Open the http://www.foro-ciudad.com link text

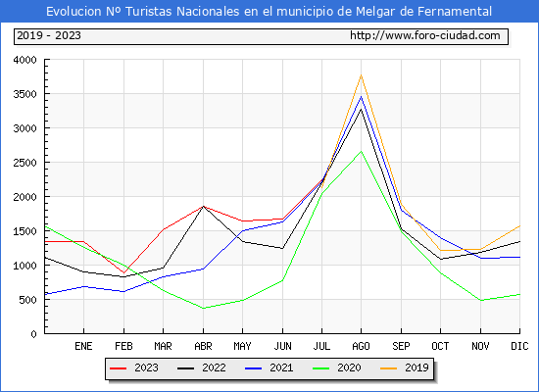(425, 35)
